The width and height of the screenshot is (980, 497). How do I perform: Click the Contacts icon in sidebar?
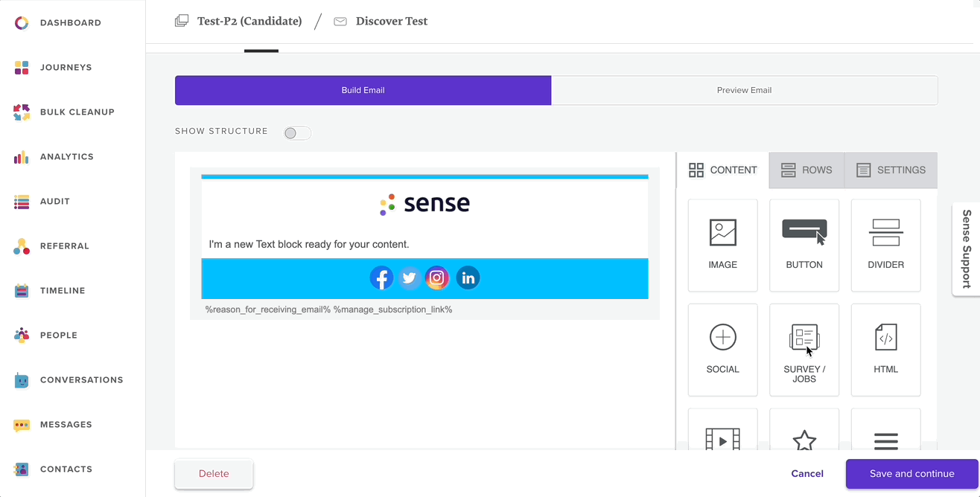point(22,469)
